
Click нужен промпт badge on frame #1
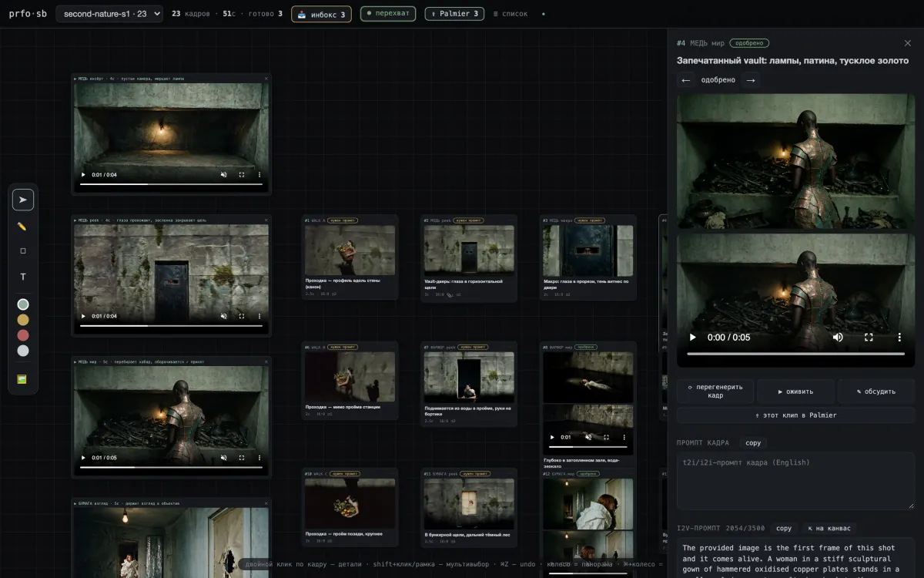[x=343, y=220]
